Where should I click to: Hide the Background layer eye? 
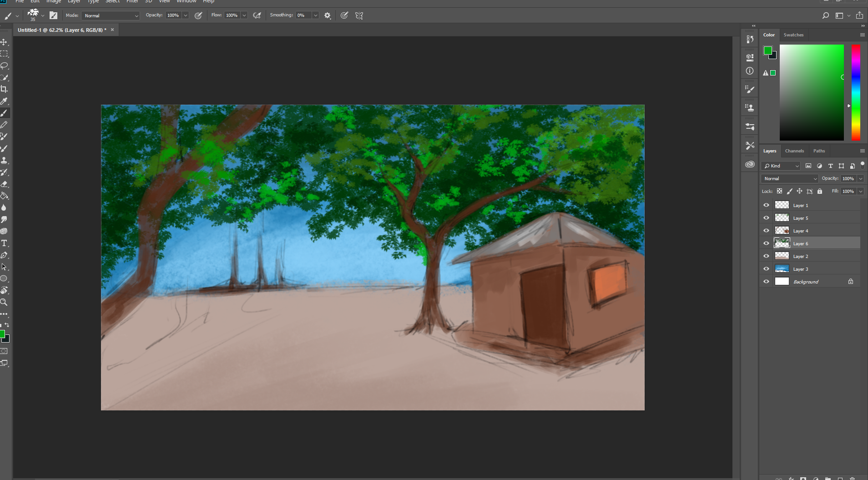pos(766,282)
